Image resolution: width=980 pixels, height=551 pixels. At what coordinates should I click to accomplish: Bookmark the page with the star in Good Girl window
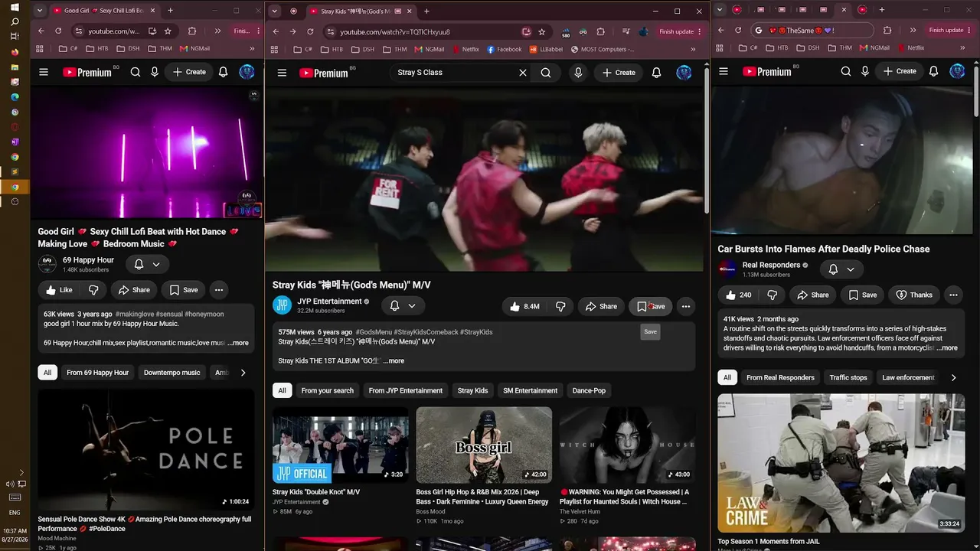pos(168,31)
